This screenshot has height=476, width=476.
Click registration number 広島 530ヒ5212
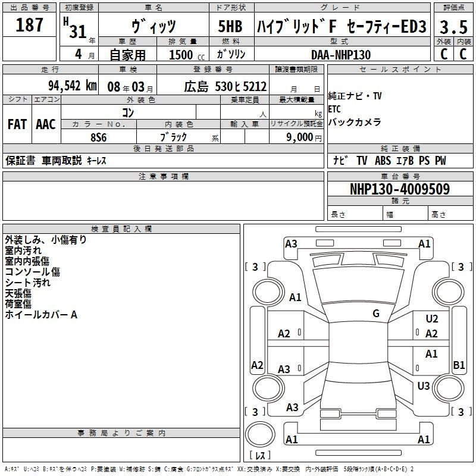click(225, 86)
